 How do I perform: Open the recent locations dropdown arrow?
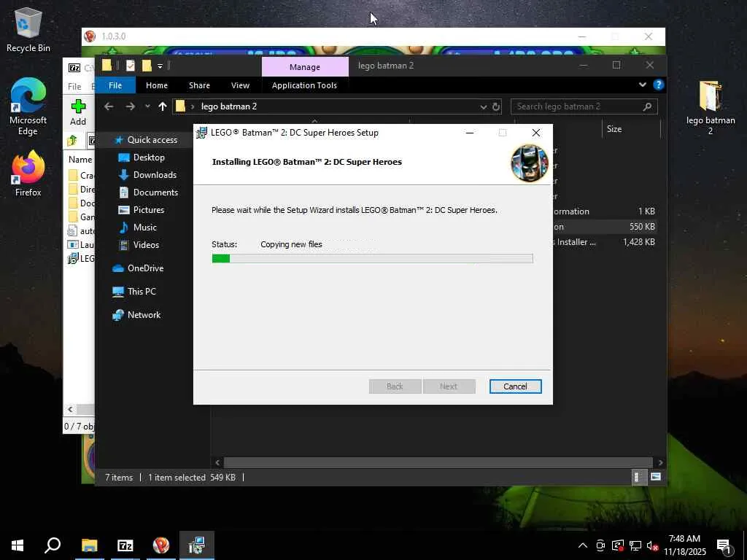point(147,106)
